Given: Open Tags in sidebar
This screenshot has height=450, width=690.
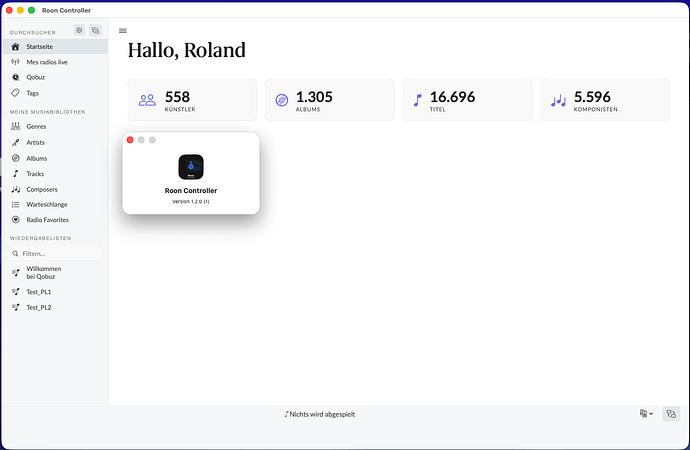Looking at the screenshot, I should tap(55, 93).
